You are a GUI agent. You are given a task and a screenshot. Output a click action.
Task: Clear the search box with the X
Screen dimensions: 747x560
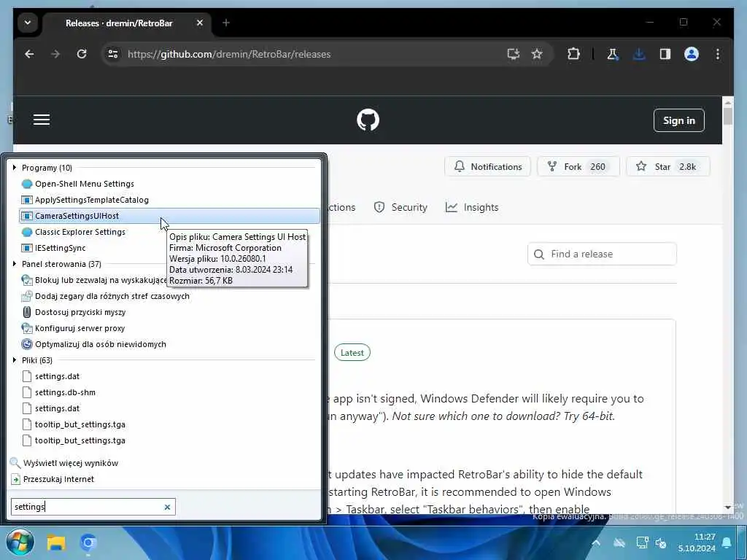[167, 507]
